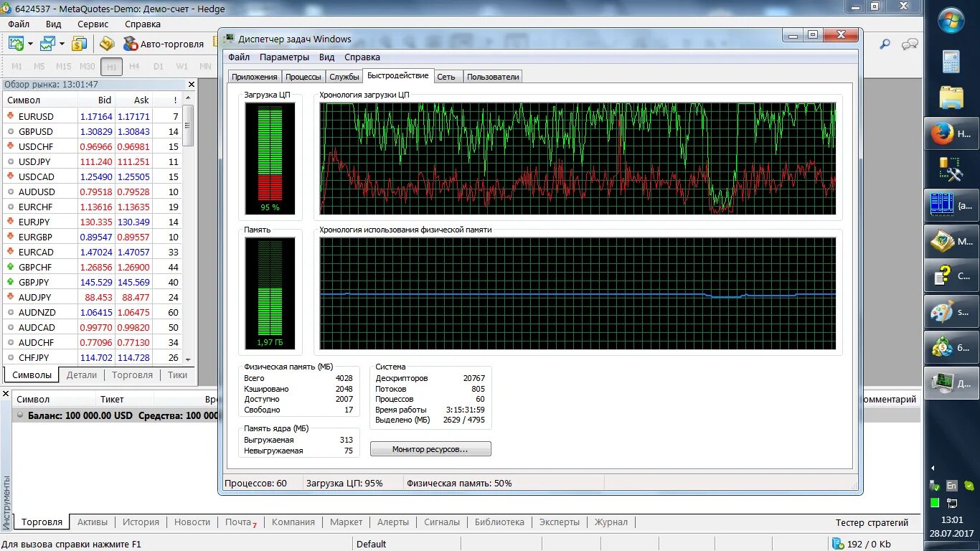Image resolution: width=980 pixels, height=551 pixels.
Task: Select the GBPCHF symbol row
Action: [x=93, y=267]
